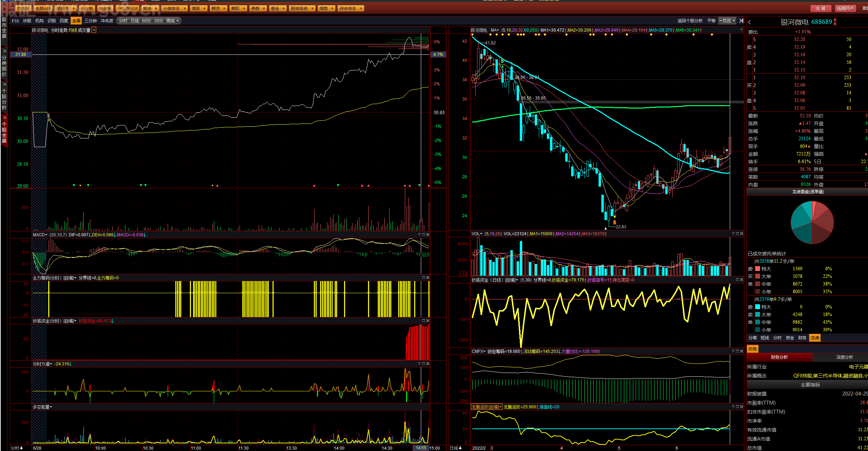Click the help question mark on the MA chart header
868x451 pixels.
tap(741, 30)
